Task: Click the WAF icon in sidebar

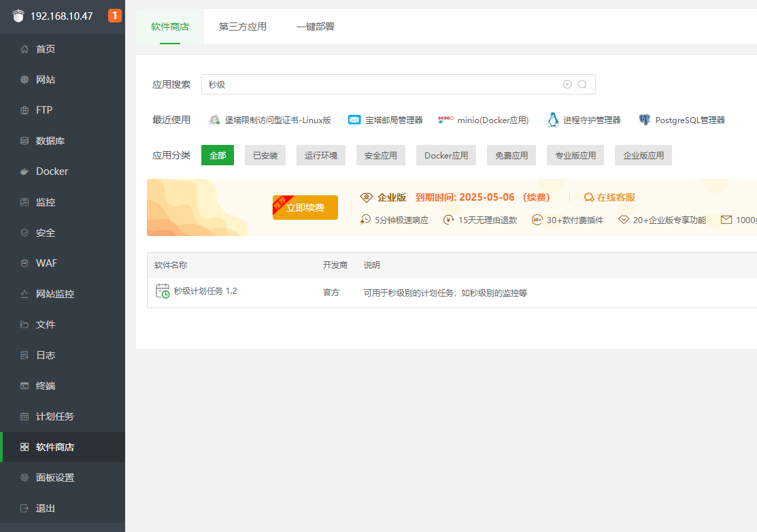Action: 24,263
